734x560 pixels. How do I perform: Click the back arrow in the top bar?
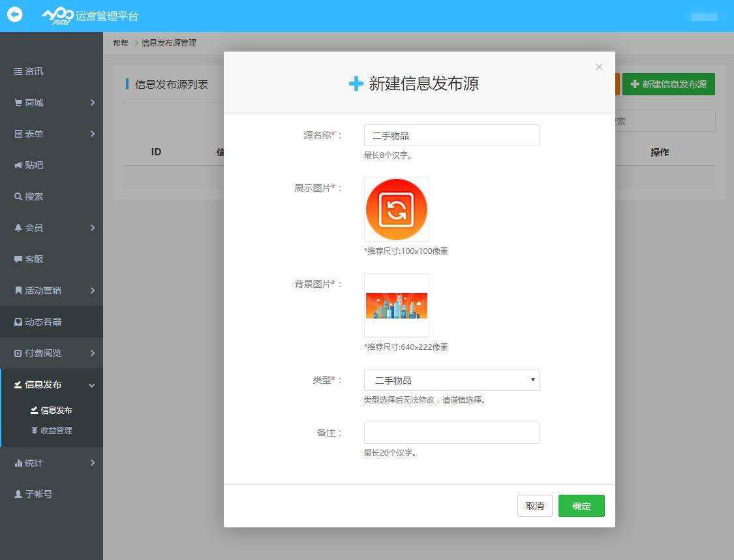[14, 16]
